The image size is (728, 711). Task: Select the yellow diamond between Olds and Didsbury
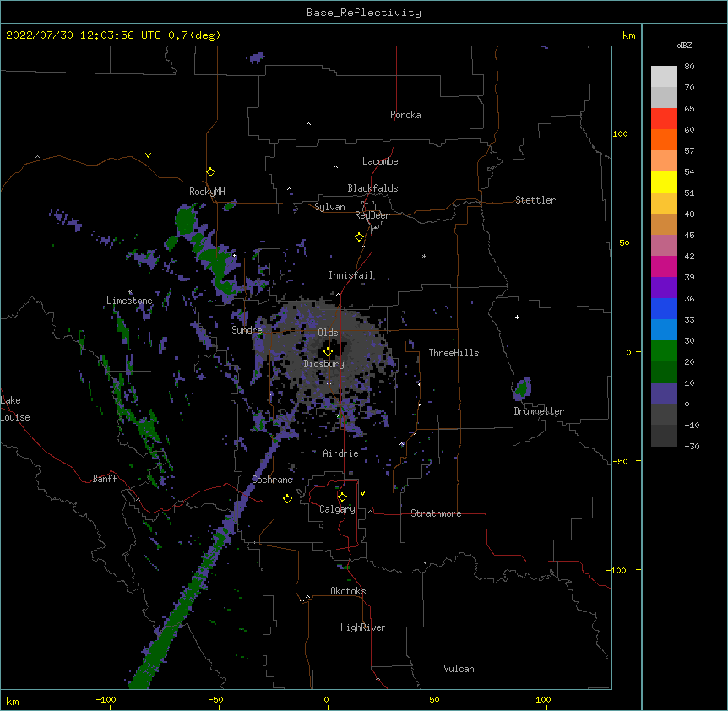click(328, 351)
